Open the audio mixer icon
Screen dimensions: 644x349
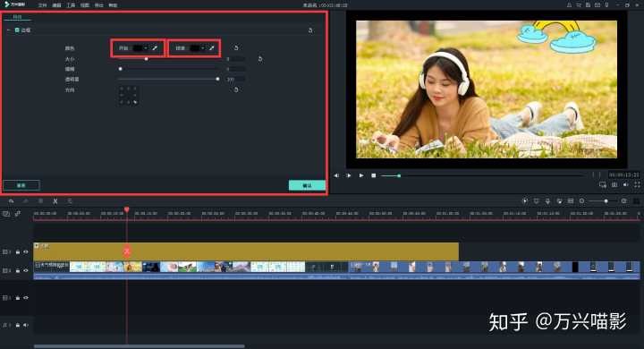(559, 201)
